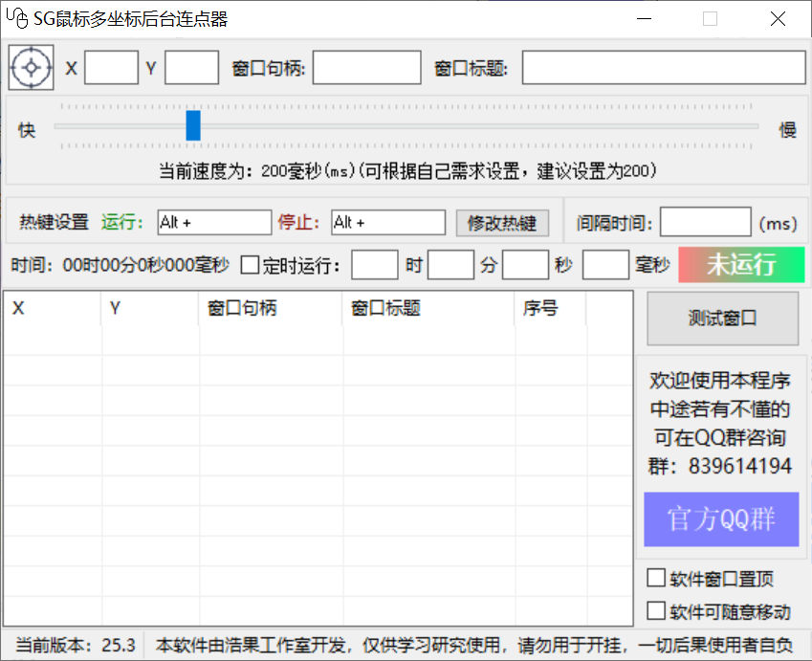Click the timer hours (时) input box
This screenshot has width=812, height=661.
(x=375, y=265)
